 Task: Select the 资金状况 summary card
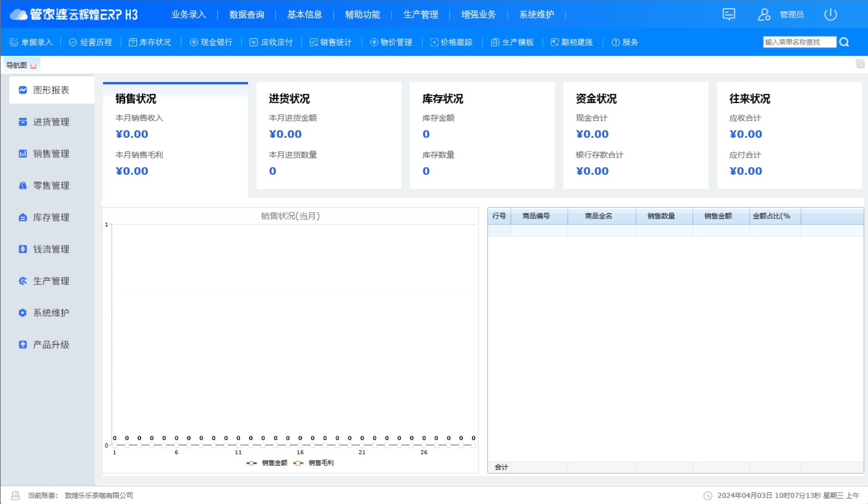(x=636, y=135)
